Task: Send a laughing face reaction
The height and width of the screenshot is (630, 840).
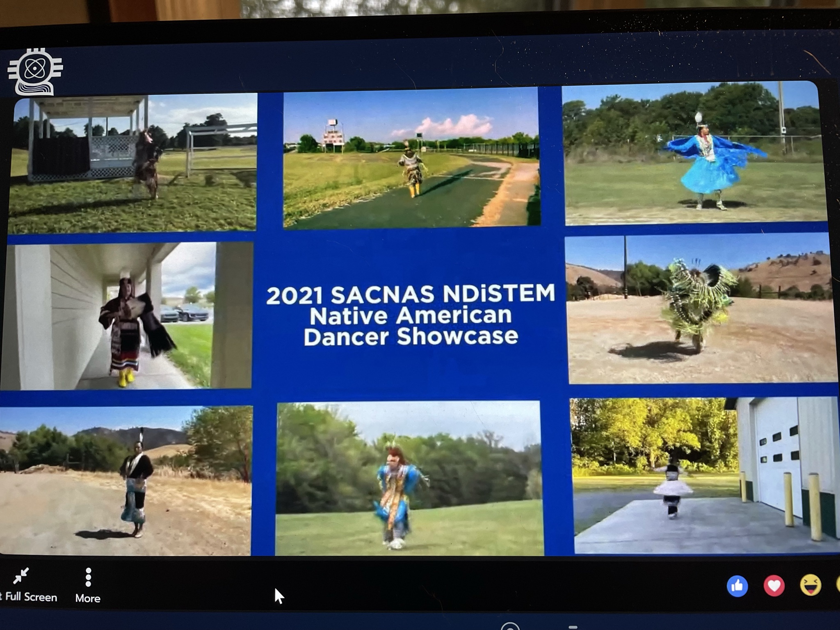Action: pyautogui.click(x=810, y=585)
